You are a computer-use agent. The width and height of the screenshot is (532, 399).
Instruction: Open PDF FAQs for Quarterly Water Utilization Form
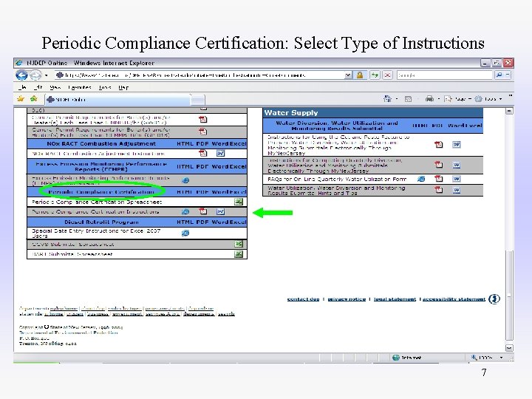coord(439,179)
